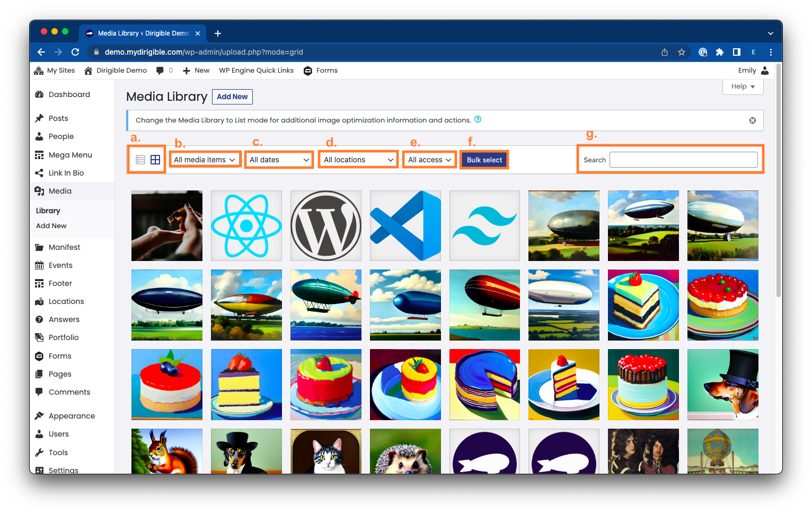
Task: Bookmark this page with the star icon
Action: click(682, 52)
